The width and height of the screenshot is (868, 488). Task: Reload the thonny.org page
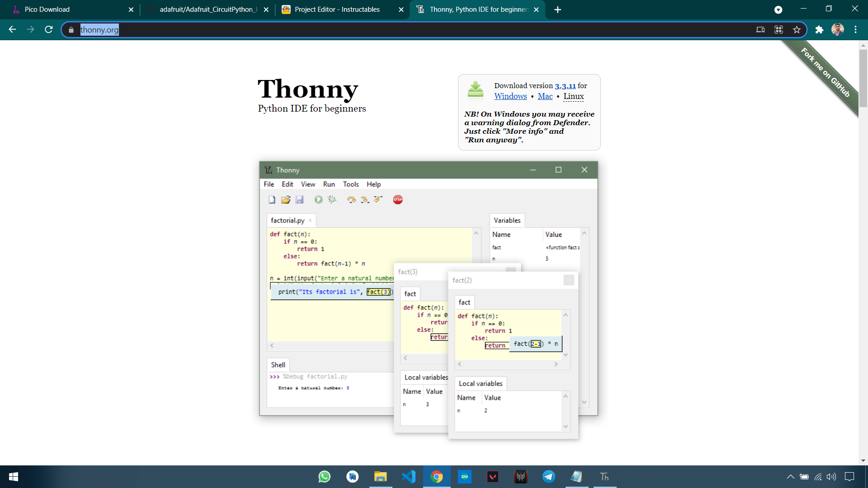coord(49,29)
